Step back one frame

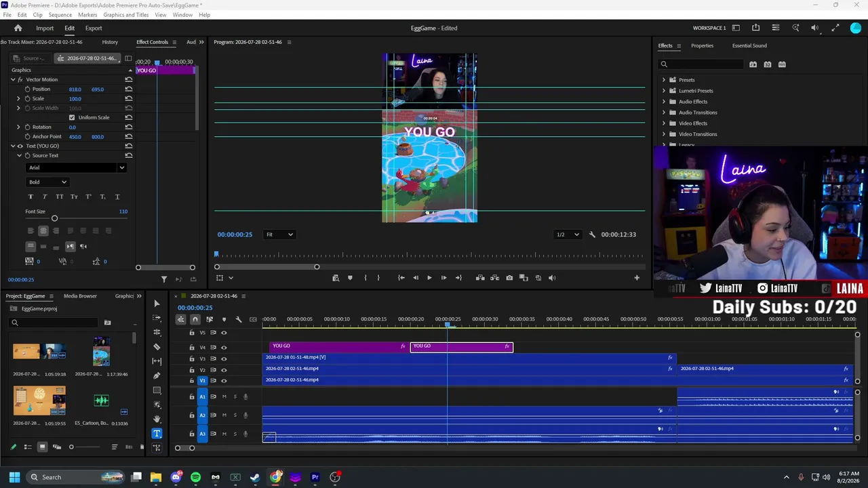[416, 278]
